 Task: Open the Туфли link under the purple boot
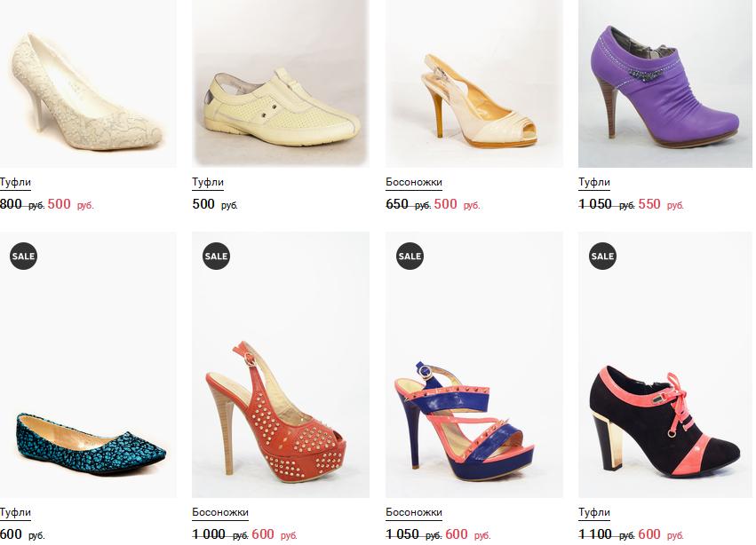(x=594, y=182)
